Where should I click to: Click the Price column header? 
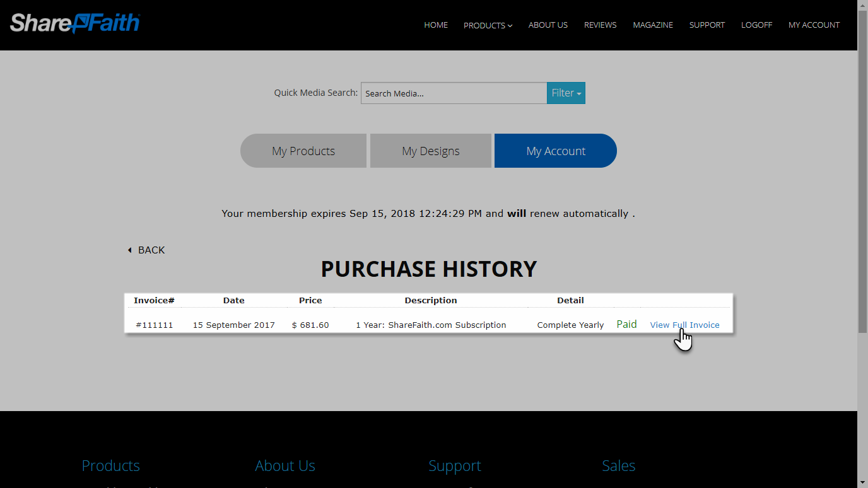(x=310, y=301)
